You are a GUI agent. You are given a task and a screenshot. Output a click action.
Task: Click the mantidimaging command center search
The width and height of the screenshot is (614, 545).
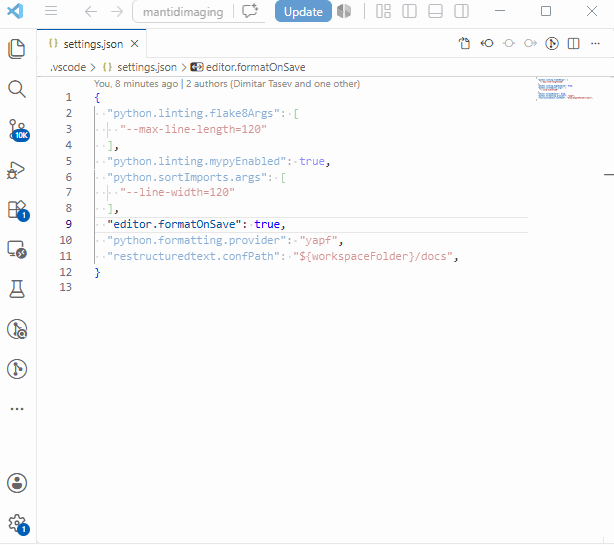[183, 12]
